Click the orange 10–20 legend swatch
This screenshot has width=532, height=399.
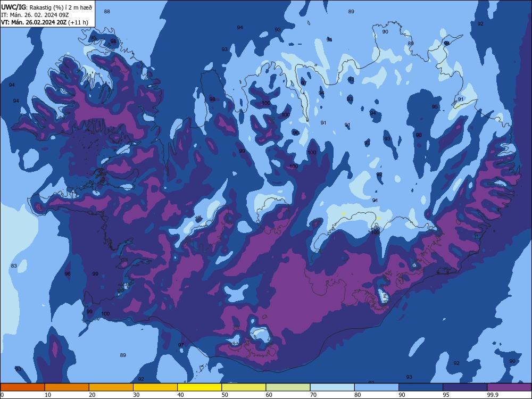click(67, 387)
